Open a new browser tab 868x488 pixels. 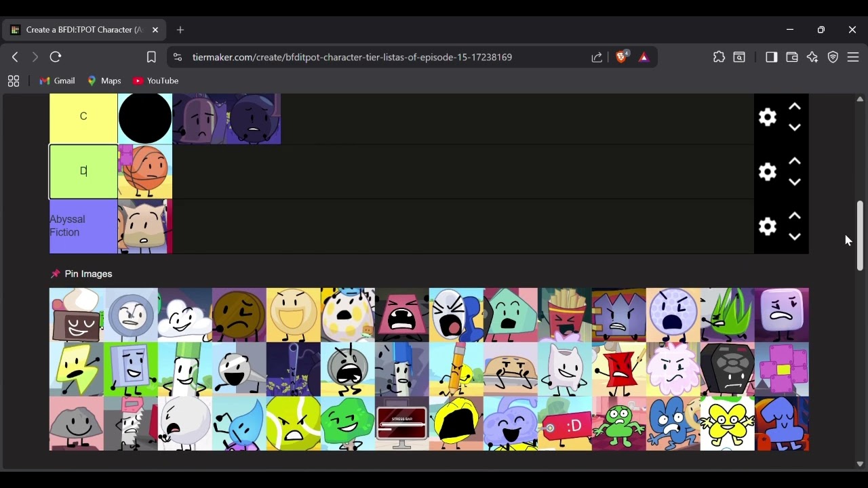[x=180, y=30]
